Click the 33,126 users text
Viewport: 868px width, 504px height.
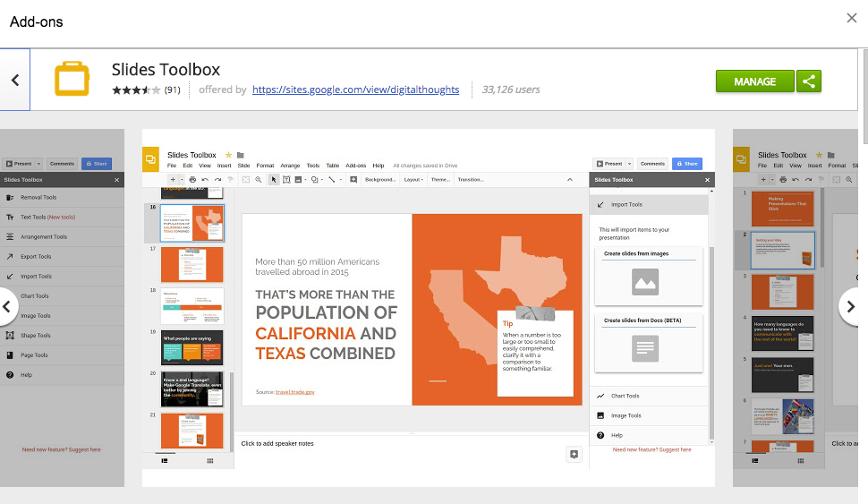[x=510, y=90]
